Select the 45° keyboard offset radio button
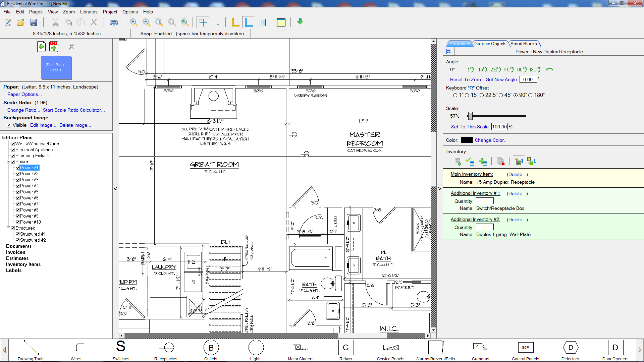 pyautogui.click(x=501, y=95)
